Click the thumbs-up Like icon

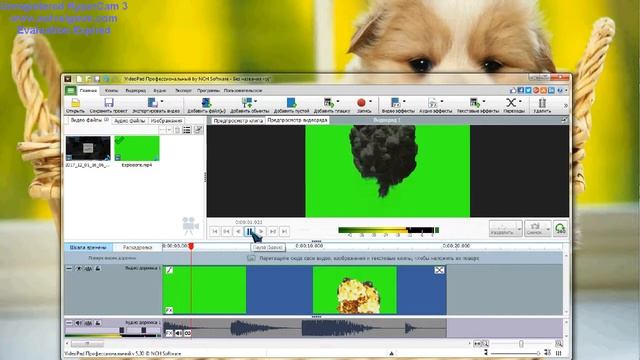point(513,90)
